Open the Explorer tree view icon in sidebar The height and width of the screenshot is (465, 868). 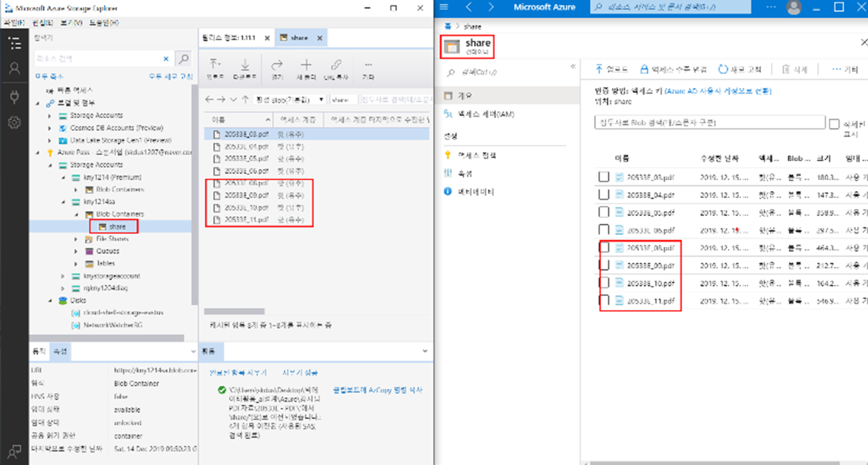(x=14, y=43)
